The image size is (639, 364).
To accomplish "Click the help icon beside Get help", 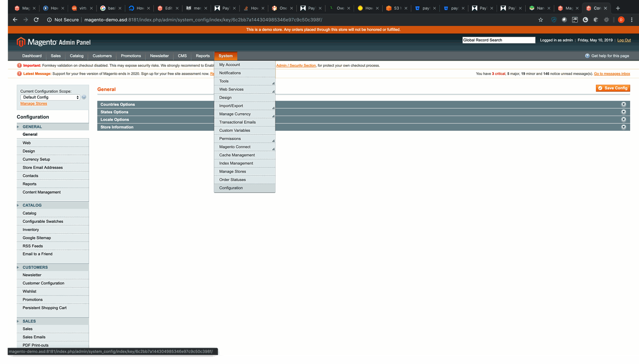I will [x=587, y=56].
